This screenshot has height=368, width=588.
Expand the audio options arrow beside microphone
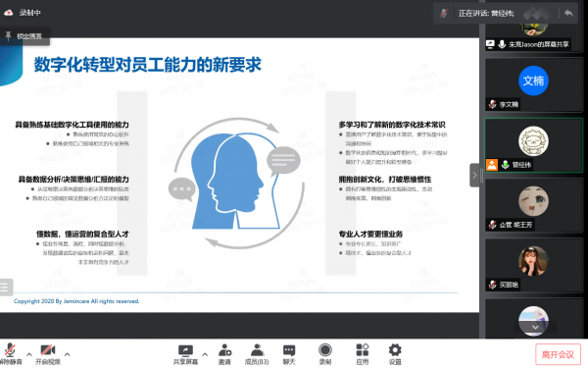[28, 354]
